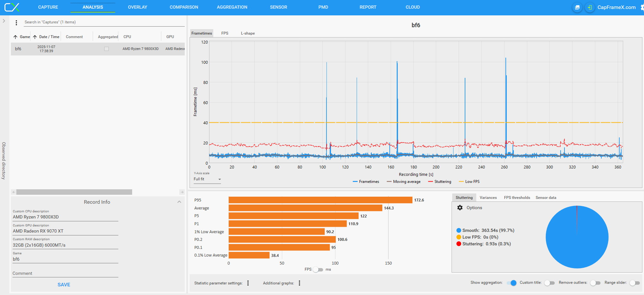
Task: Click the CapFrameX logo icon
Action: [12, 7]
